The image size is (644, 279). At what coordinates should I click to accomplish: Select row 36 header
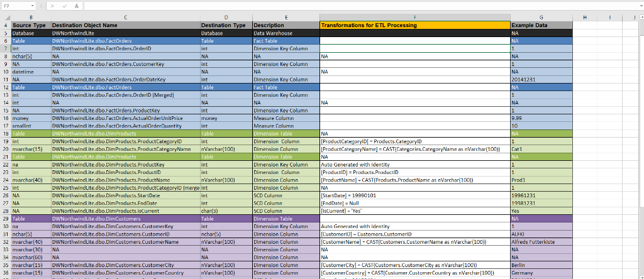[x=5, y=273]
